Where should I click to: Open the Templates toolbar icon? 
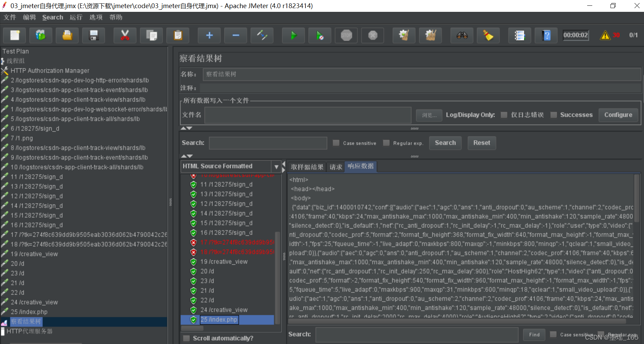(41, 35)
